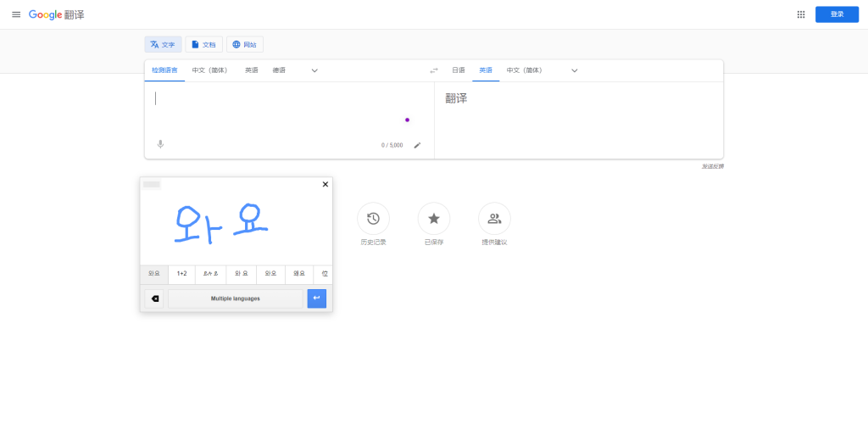Choose 德语 as source language
The width and height of the screenshot is (868, 424).
tap(279, 70)
